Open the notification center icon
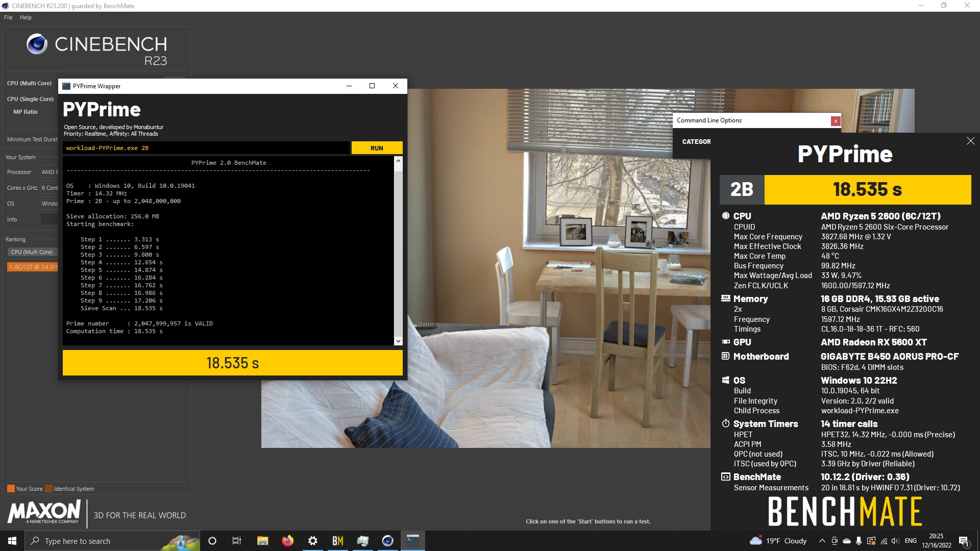 [x=964, y=541]
